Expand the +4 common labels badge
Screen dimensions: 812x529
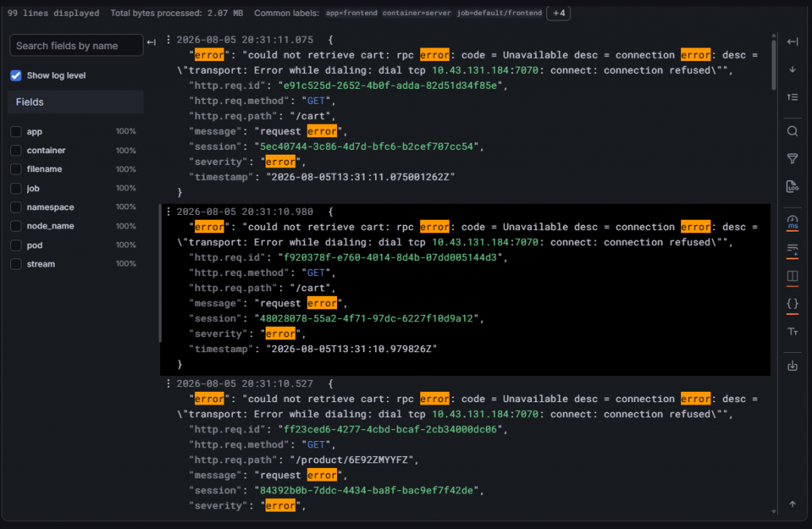tap(558, 13)
